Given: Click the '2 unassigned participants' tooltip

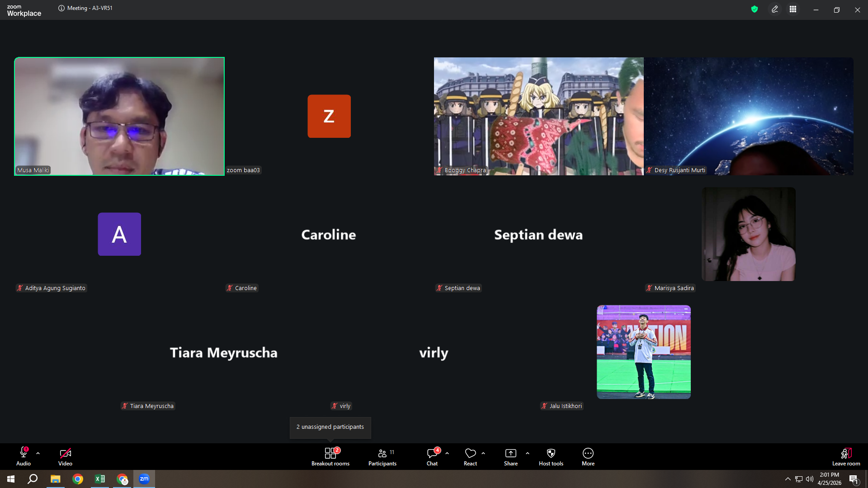Looking at the screenshot, I should point(330,427).
